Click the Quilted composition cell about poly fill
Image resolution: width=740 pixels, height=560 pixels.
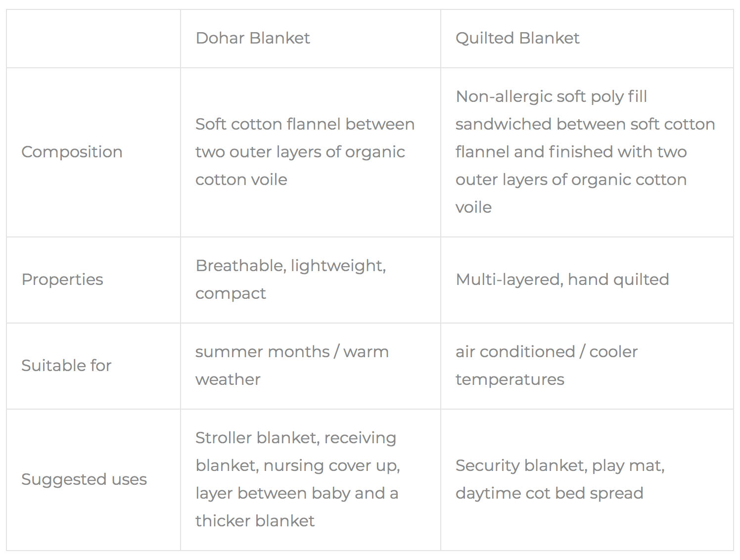pyautogui.click(x=585, y=152)
